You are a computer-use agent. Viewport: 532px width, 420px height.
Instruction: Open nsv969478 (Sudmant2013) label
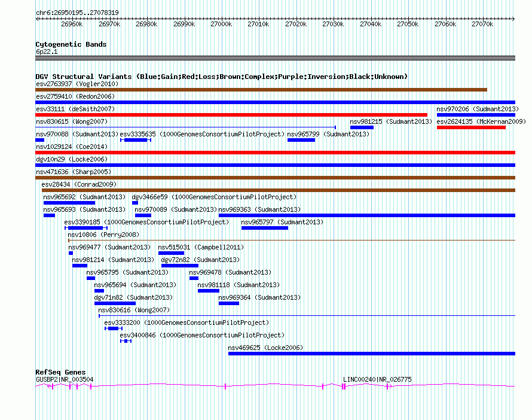point(230,272)
